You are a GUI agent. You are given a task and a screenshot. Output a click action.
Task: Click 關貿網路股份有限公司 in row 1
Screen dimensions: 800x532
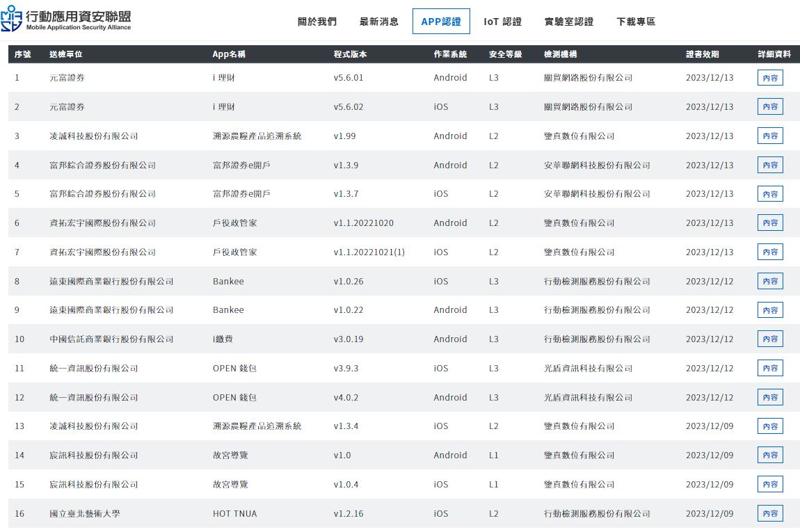tap(588, 77)
